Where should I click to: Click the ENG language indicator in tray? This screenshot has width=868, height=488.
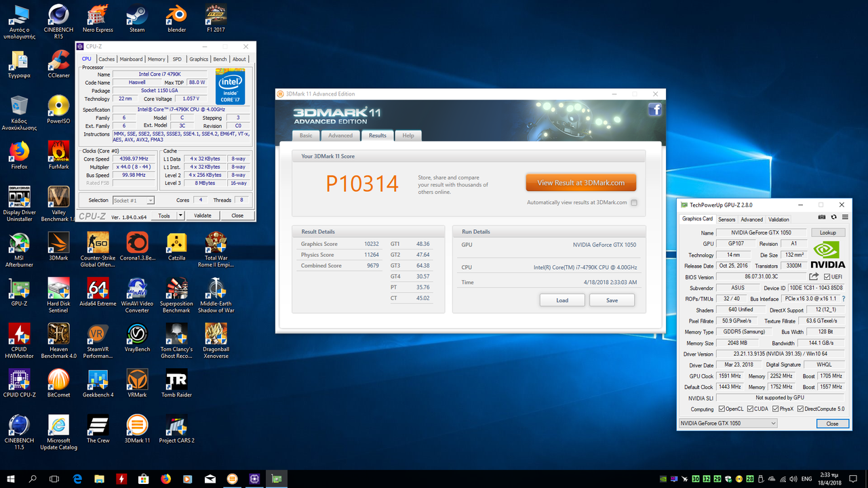click(x=806, y=479)
